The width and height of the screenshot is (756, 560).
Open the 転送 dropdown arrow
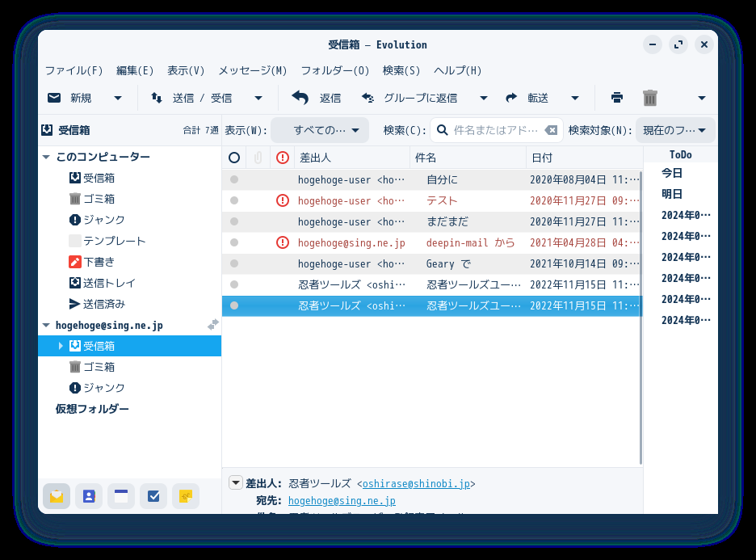(575, 99)
